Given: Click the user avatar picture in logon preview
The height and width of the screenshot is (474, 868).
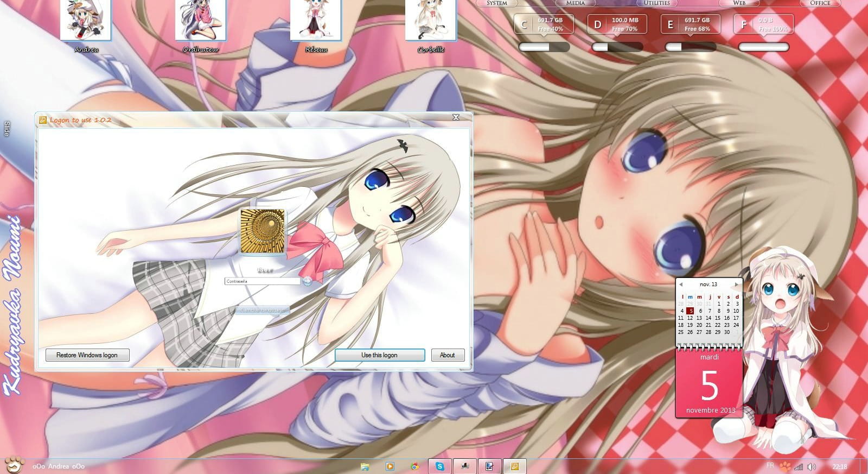Looking at the screenshot, I should coord(263,231).
